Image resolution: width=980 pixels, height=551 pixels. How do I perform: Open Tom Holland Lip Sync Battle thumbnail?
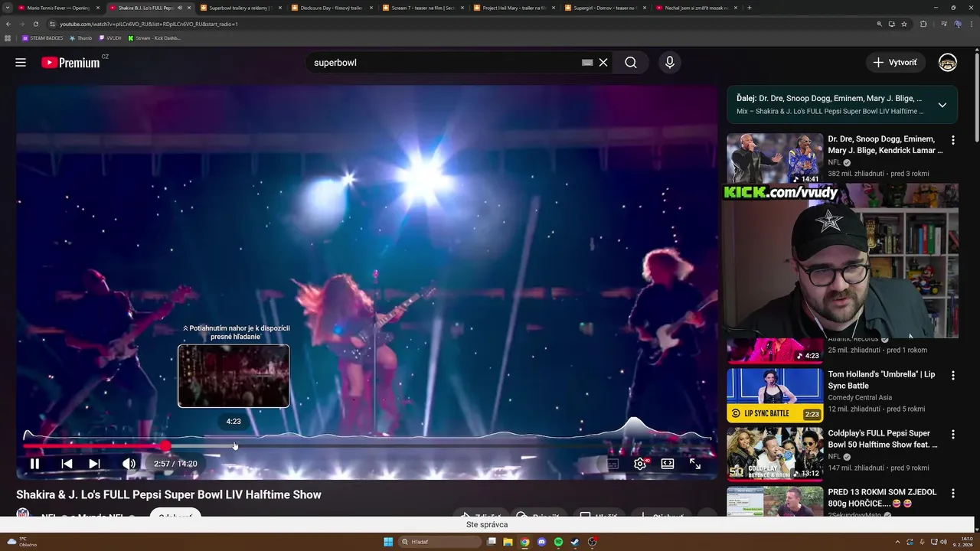click(x=775, y=395)
